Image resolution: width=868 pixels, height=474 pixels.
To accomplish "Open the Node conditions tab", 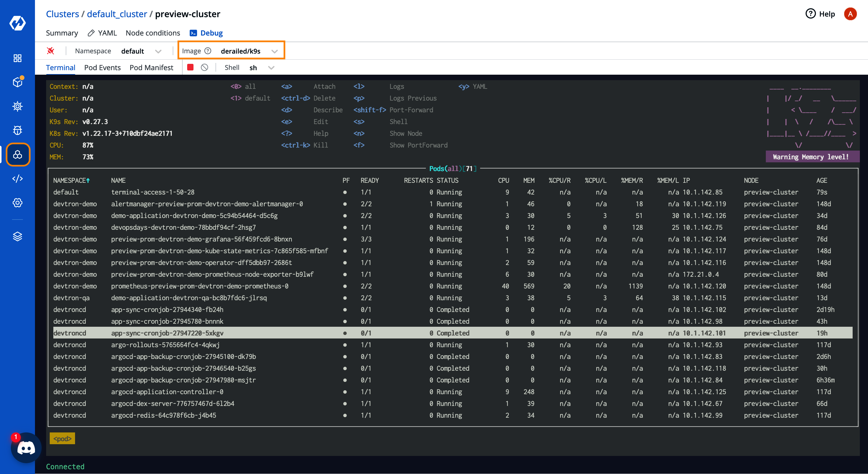I will tap(153, 33).
